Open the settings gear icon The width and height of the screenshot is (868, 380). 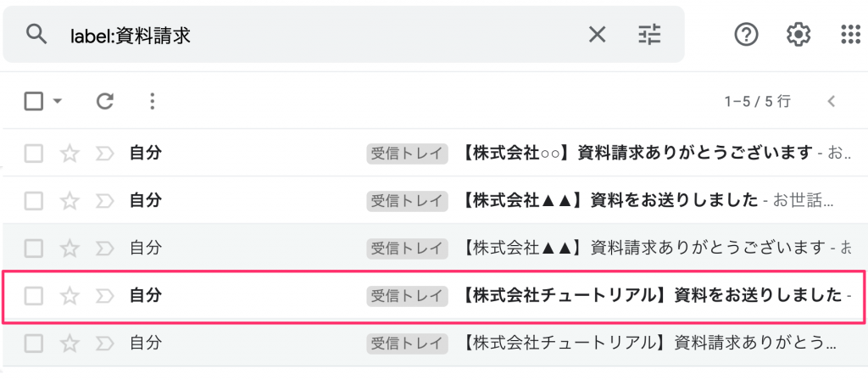(x=798, y=36)
